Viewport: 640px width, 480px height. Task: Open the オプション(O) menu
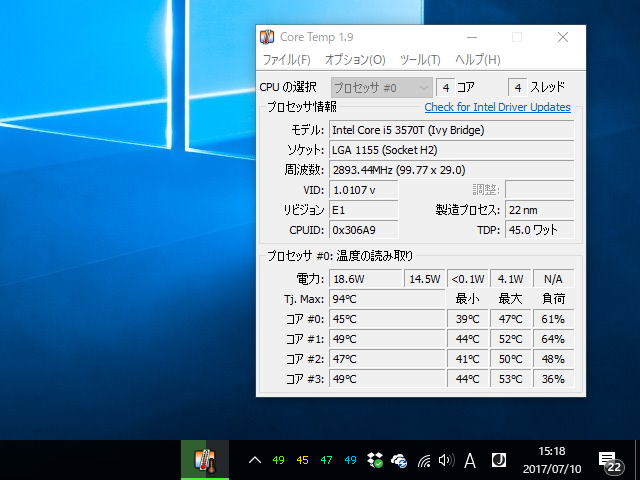[355, 60]
